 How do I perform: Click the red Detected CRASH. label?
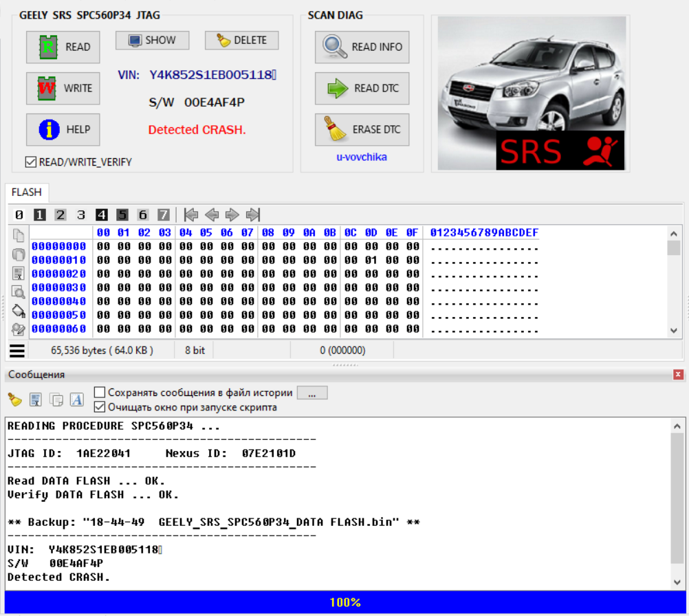[x=197, y=130]
